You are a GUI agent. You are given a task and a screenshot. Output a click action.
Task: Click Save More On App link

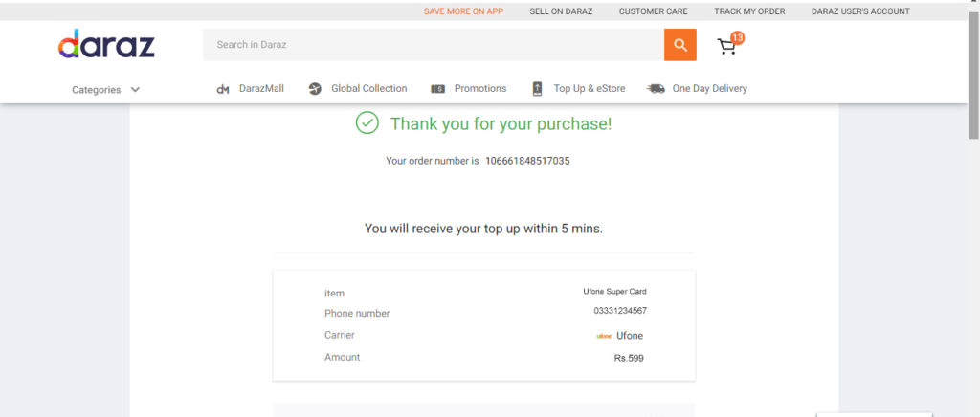[463, 11]
